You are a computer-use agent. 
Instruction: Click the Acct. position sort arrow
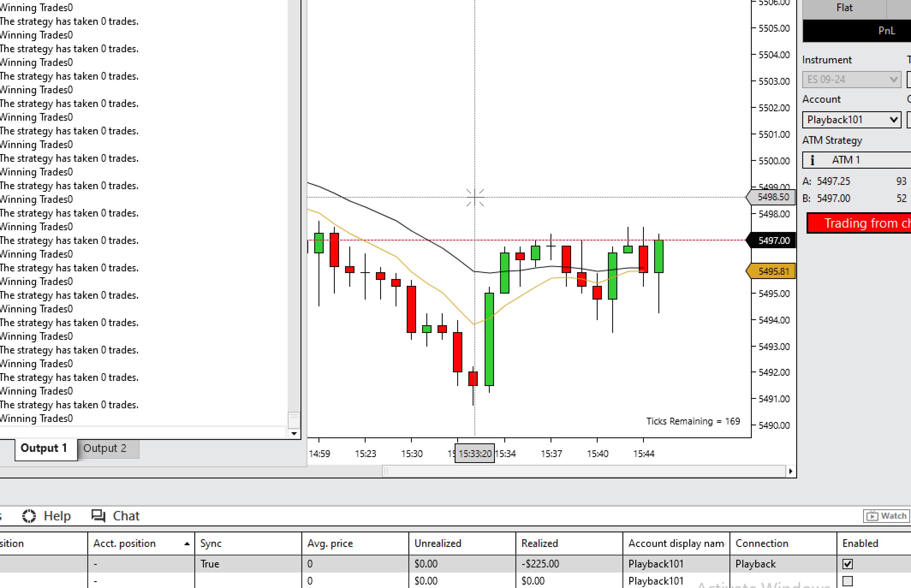[x=187, y=544]
